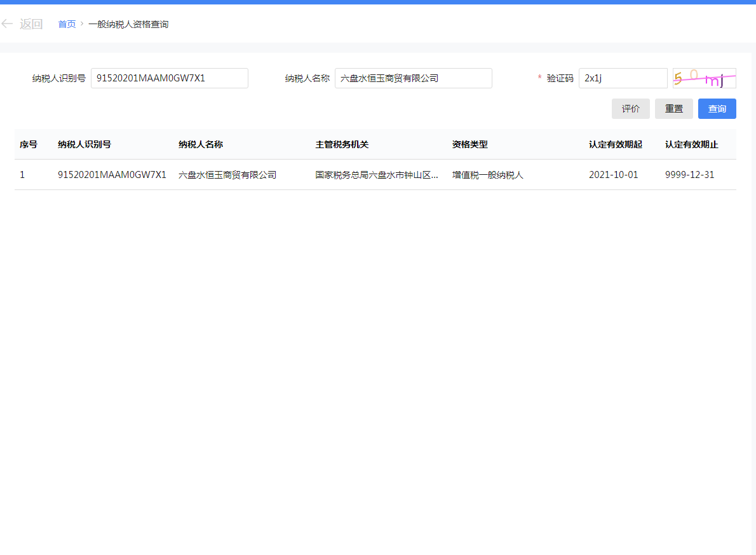Screen dimensions: 756x555
Task: Click the 认定有效期起 column header
Action: 615,144
